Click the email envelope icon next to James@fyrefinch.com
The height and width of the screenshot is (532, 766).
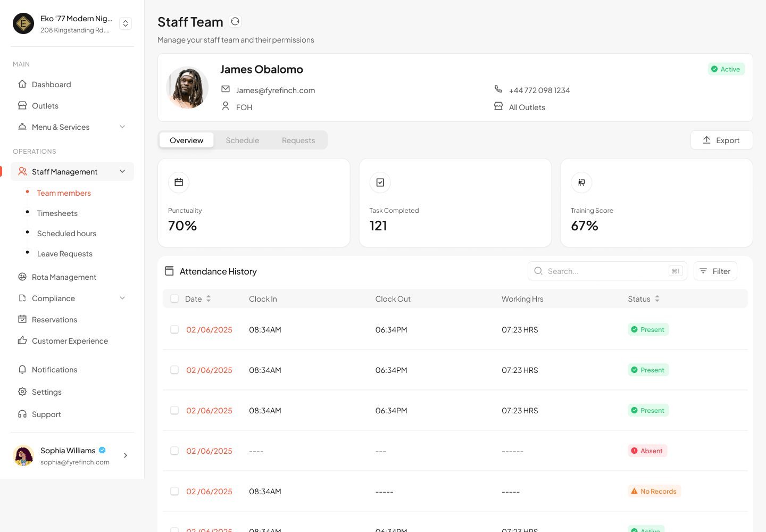226,89
